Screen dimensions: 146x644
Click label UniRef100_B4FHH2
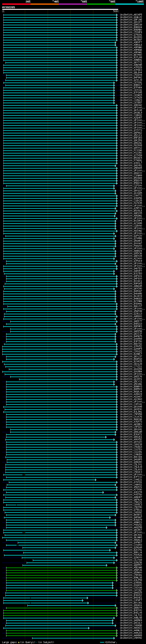point(131,77)
